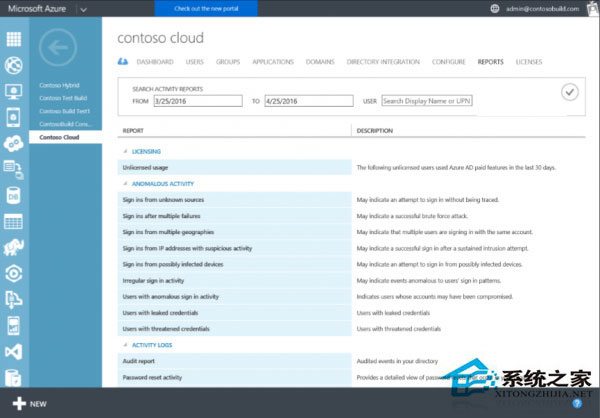Open SQL Databases DB icon

coord(13,195)
